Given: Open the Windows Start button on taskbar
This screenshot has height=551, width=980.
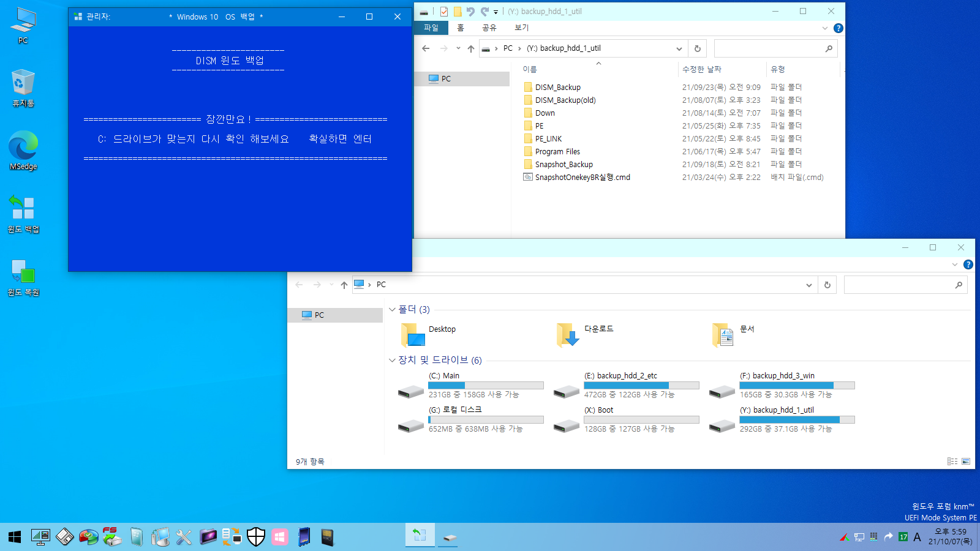Looking at the screenshot, I should click(15, 537).
